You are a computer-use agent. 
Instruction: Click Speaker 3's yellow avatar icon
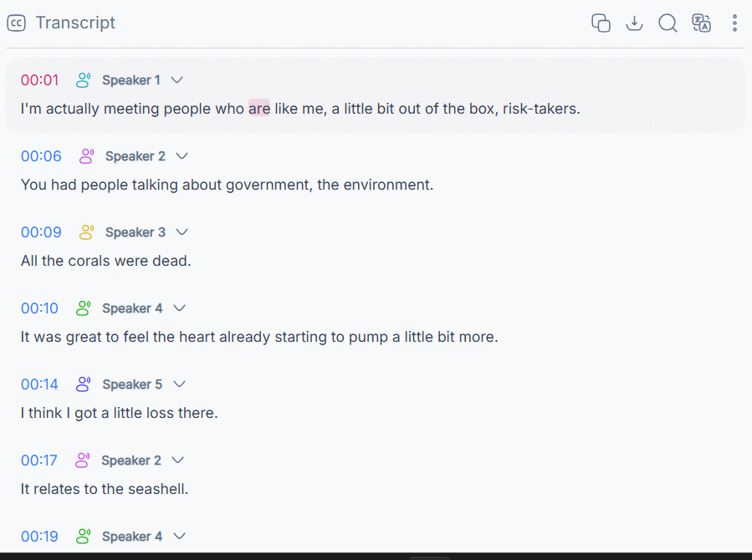(86, 232)
